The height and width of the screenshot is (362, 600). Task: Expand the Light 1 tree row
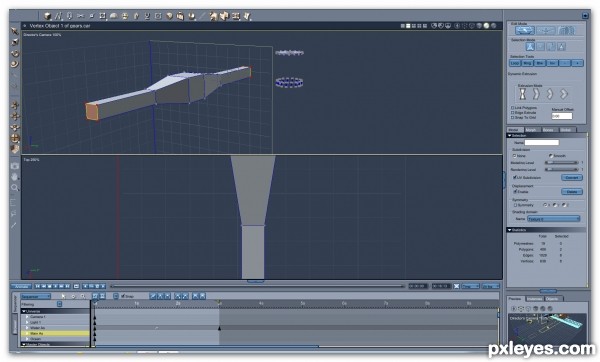click(x=27, y=322)
